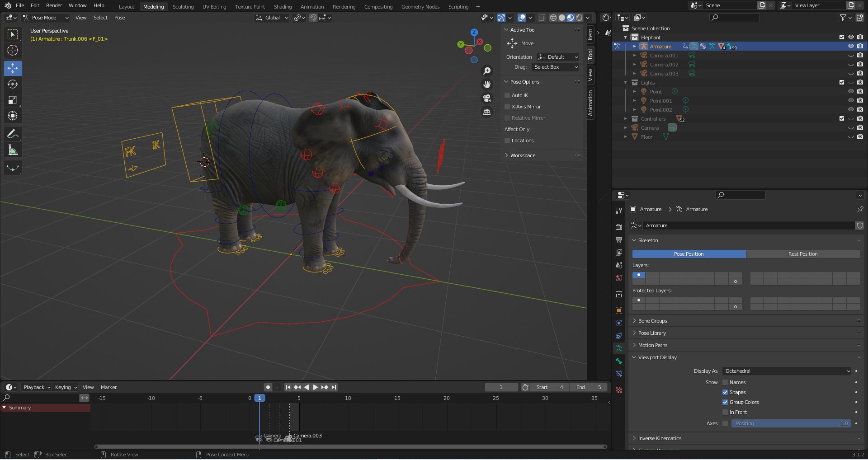The width and height of the screenshot is (868, 460).
Task: Select the Cursor tool in the toolbar
Action: [13, 50]
